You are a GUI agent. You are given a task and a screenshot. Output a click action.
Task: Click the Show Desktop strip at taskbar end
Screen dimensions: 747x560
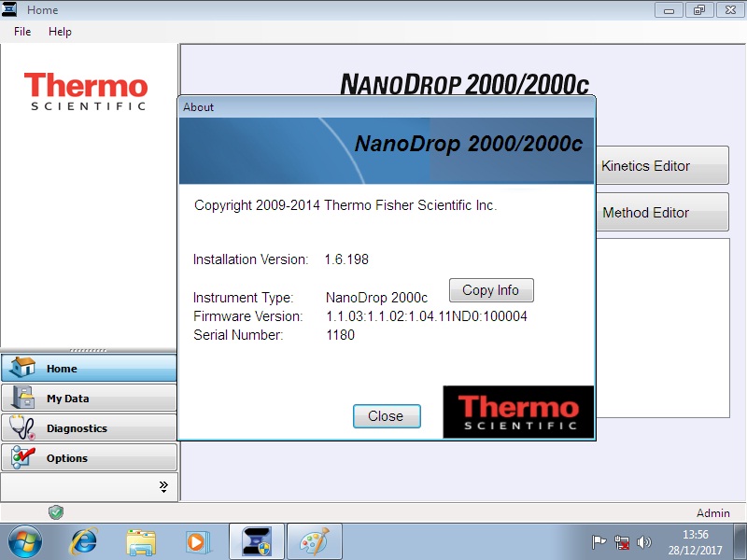[740, 542]
